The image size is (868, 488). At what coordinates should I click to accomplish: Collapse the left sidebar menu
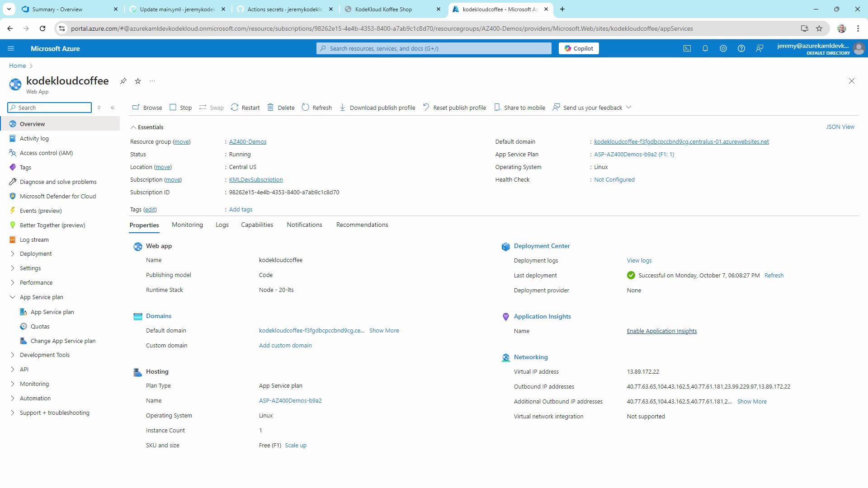coord(113,108)
